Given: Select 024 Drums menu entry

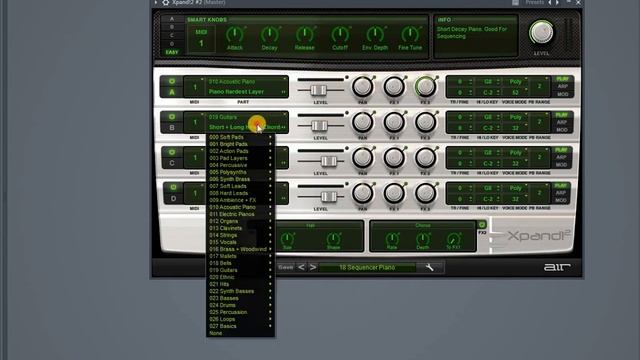Looking at the screenshot, I should point(240,305).
